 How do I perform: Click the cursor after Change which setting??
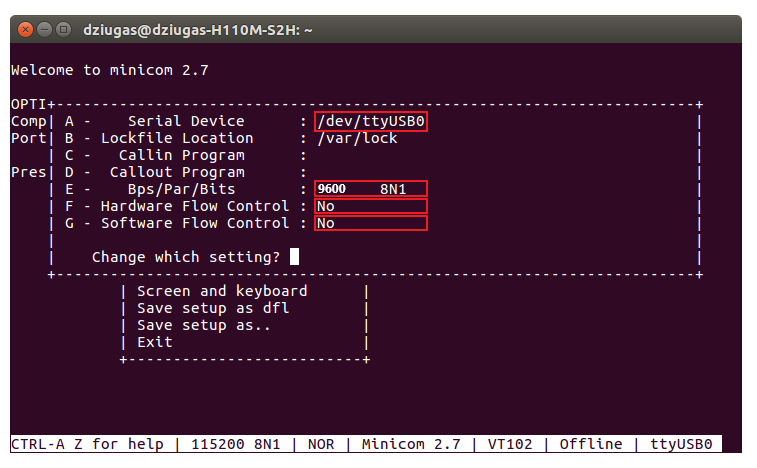[294, 257]
